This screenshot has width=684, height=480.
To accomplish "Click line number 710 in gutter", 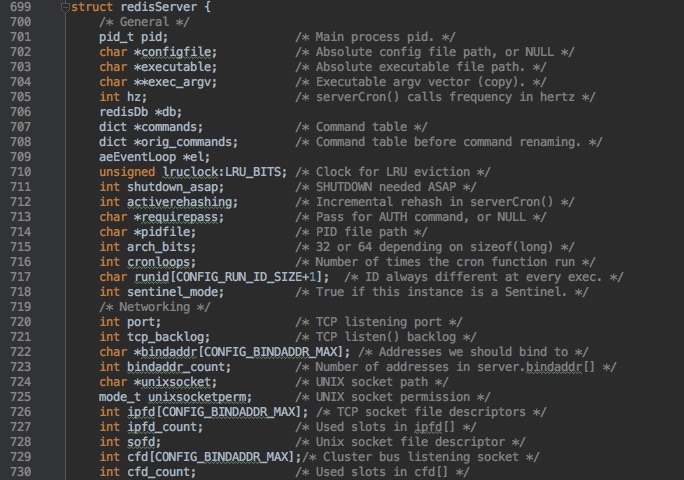I will click(x=21, y=172).
